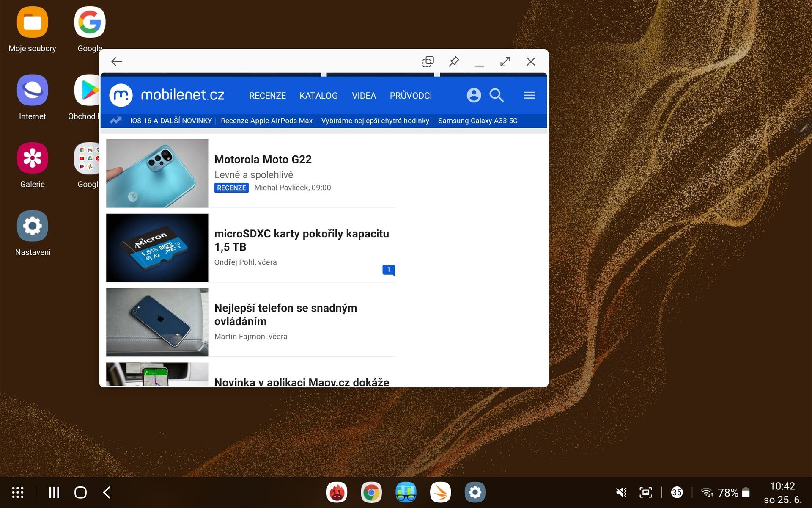
Task: Open the KATALOG section
Action: (x=318, y=95)
